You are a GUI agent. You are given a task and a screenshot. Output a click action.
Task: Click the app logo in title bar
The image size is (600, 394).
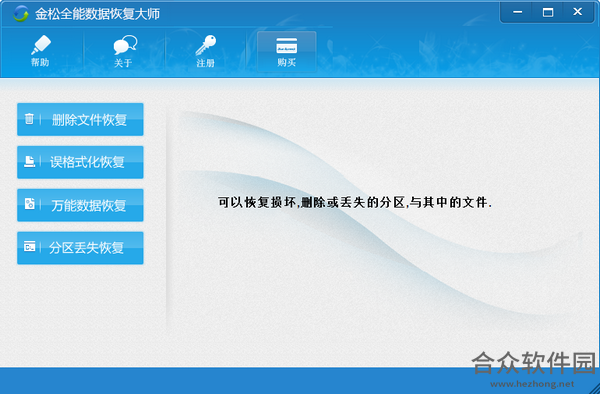coord(21,14)
